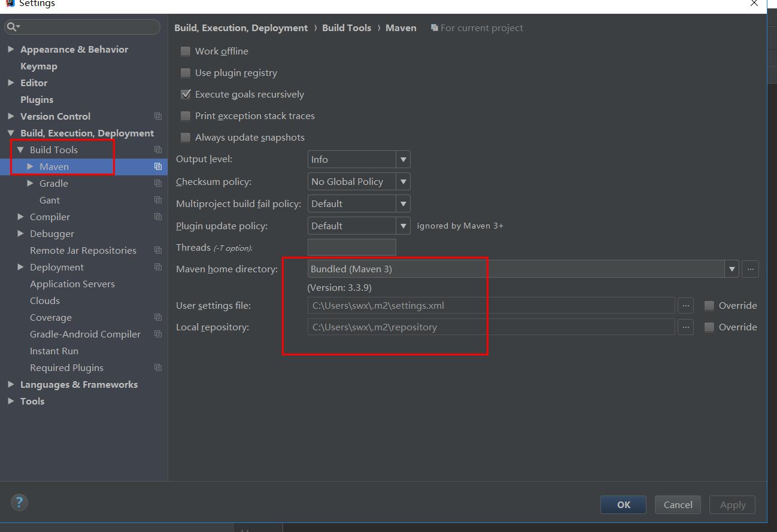Expand the Tools section arrow

tap(11, 401)
